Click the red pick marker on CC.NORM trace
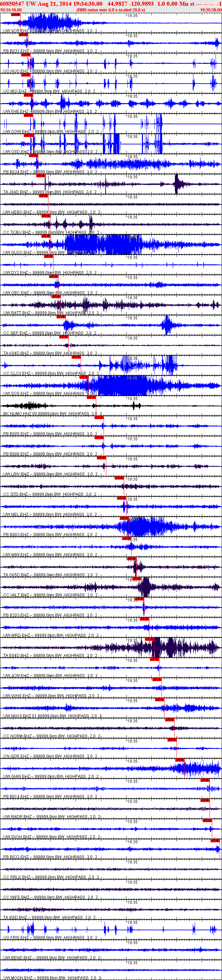The image size is (222, 980). pyautogui.click(x=170, y=720)
